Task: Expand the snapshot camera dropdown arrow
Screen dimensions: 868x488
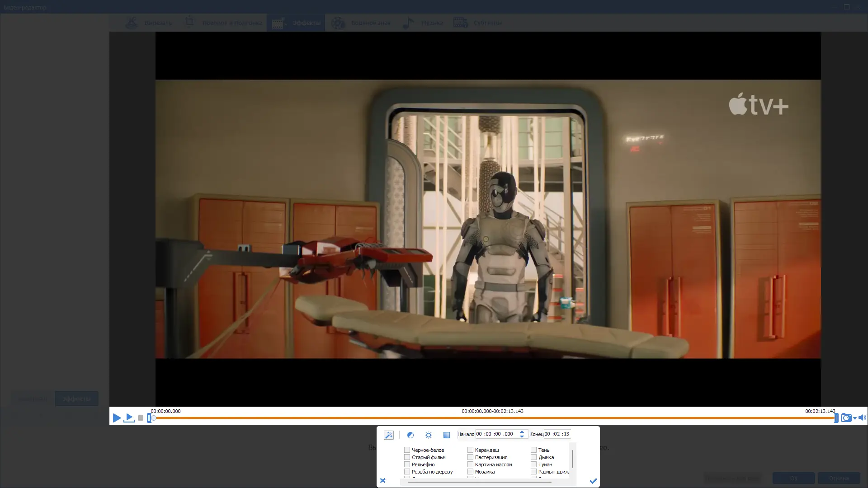Action: [x=855, y=418]
